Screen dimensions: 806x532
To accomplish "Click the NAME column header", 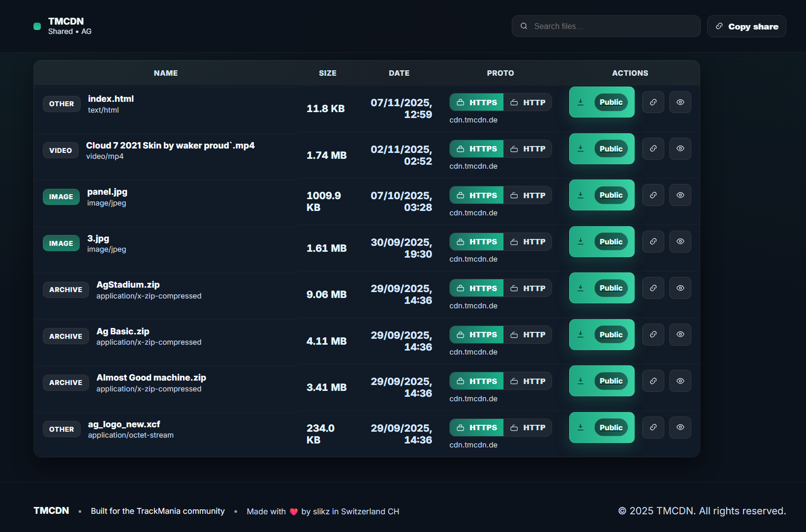I will coord(166,73).
